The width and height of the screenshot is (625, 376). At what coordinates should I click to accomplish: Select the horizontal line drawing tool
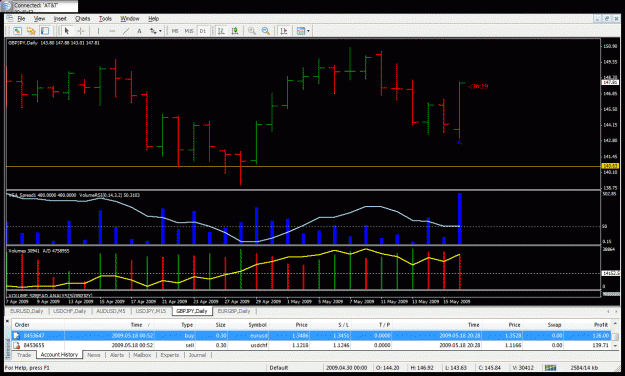click(112, 31)
